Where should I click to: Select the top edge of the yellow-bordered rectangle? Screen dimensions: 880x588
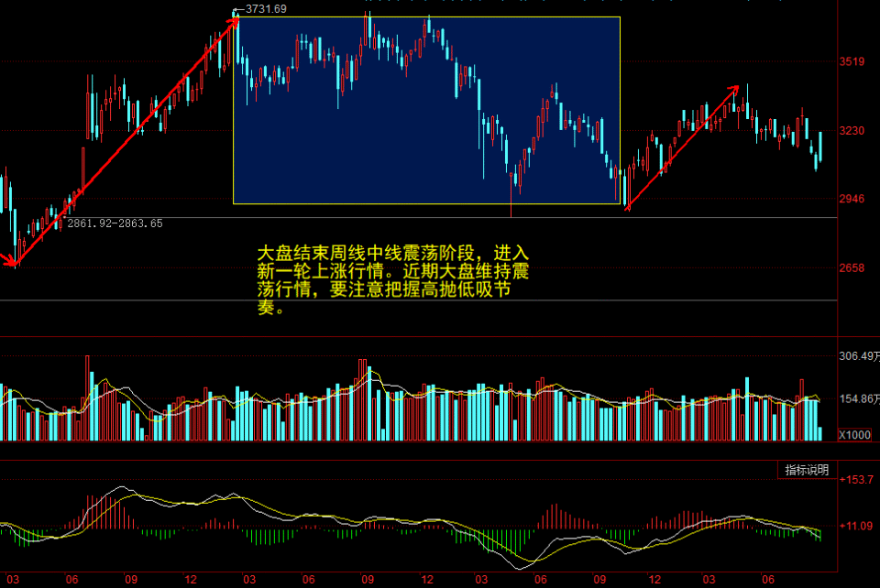[426, 17]
